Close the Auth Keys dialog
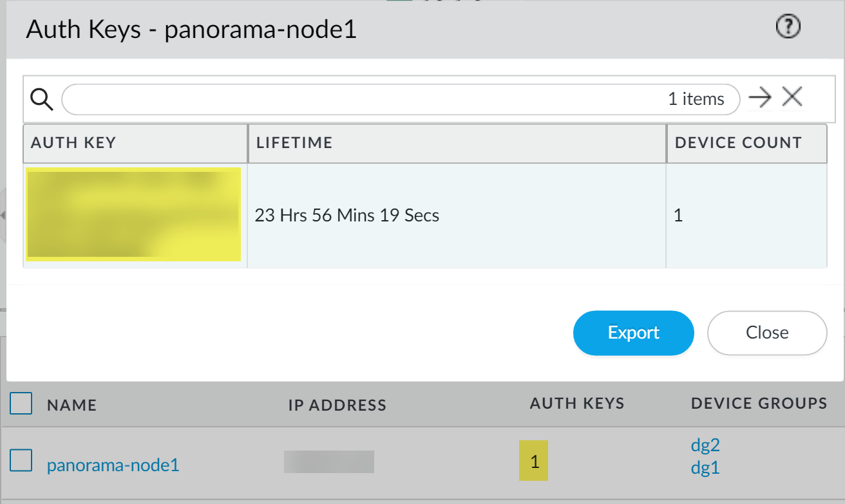 pyautogui.click(x=766, y=333)
